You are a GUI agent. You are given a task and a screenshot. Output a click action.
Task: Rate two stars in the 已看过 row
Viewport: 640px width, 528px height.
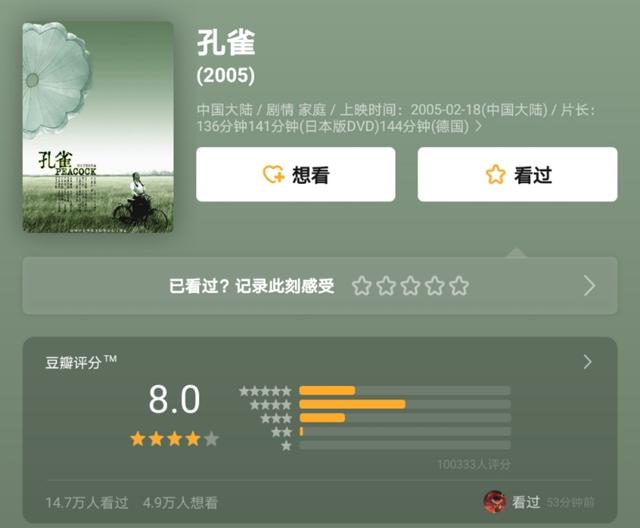[386, 286]
